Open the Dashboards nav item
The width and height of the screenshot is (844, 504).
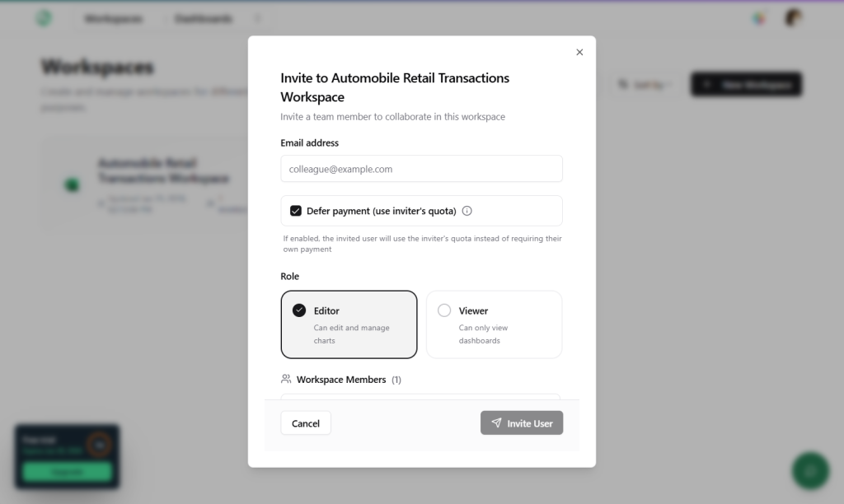pos(203,17)
